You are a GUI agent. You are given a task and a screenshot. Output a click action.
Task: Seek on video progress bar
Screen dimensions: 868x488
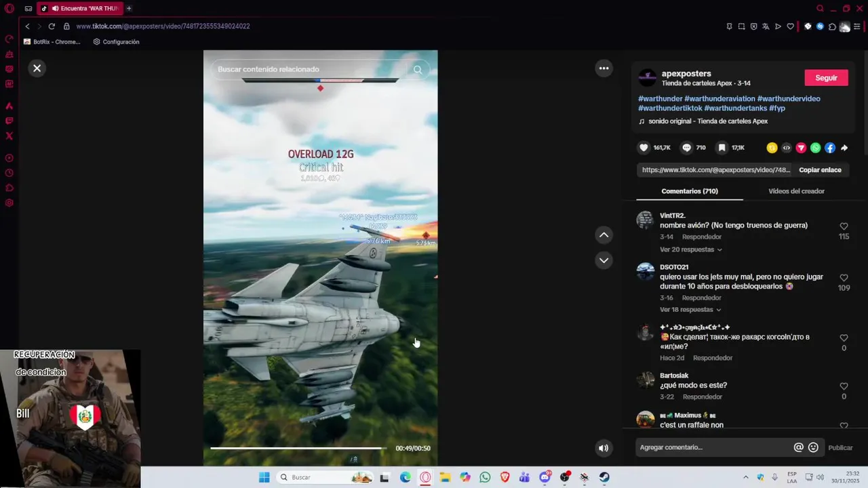click(298, 448)
